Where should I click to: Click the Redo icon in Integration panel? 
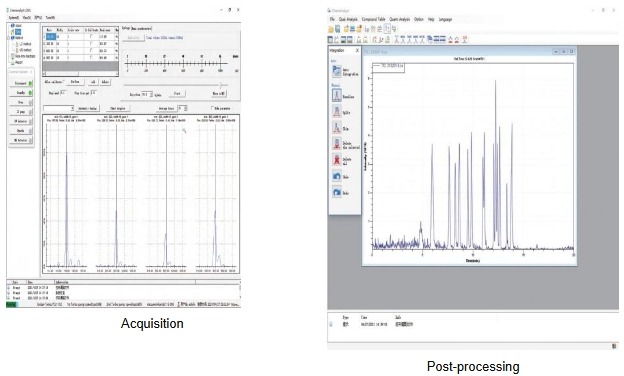tap(337, 193)
